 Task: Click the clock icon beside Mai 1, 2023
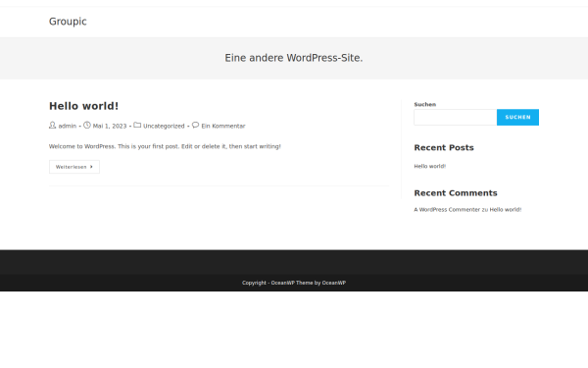[87, 125]
